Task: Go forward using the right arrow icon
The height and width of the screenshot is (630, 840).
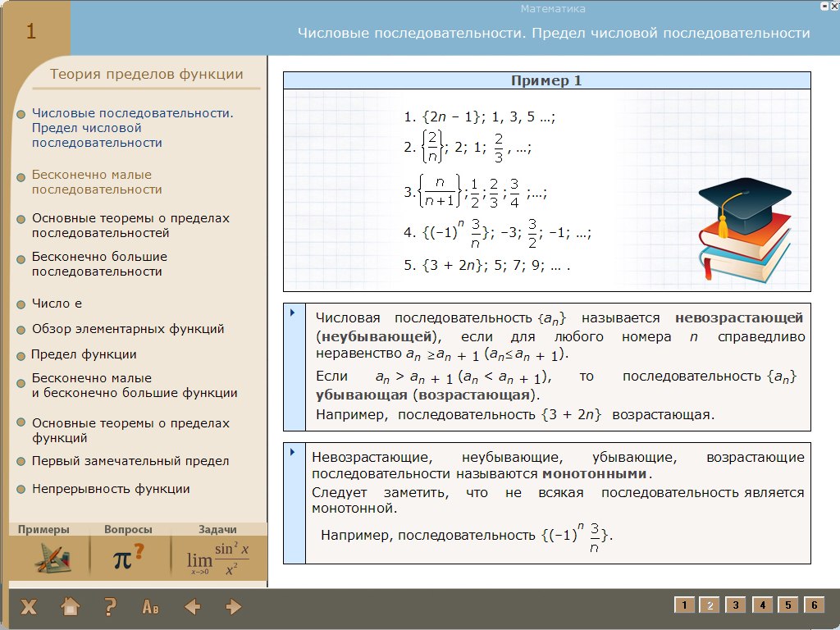Action: pos(234,607)
